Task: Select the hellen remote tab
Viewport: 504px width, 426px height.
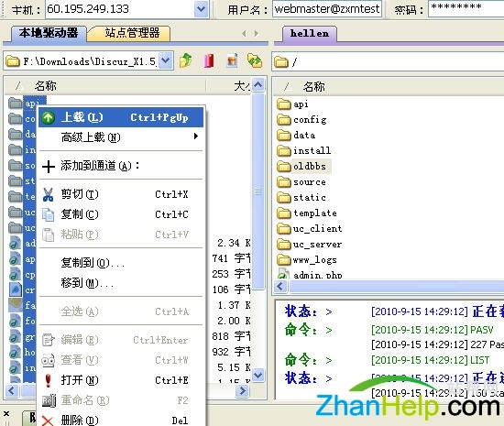Action: tap(310, 33)
